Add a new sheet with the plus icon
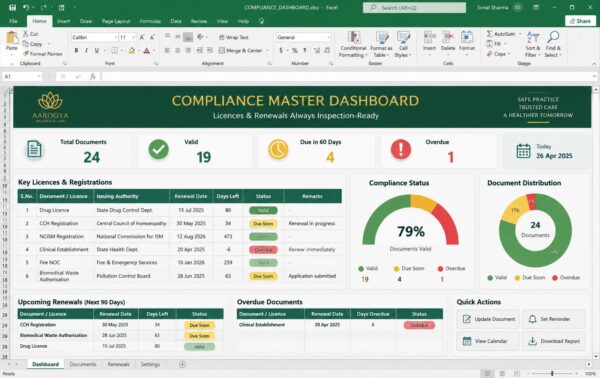 pos(182,364)
